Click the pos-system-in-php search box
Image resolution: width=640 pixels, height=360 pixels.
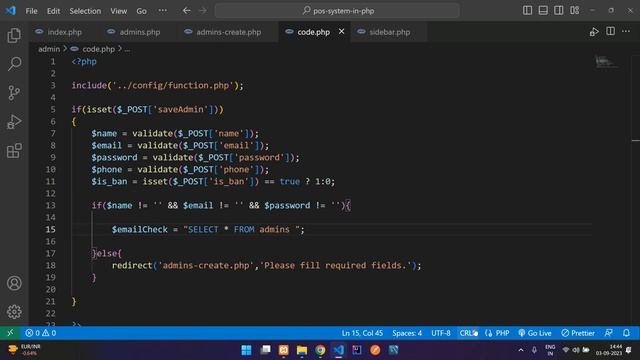(337, 11)
